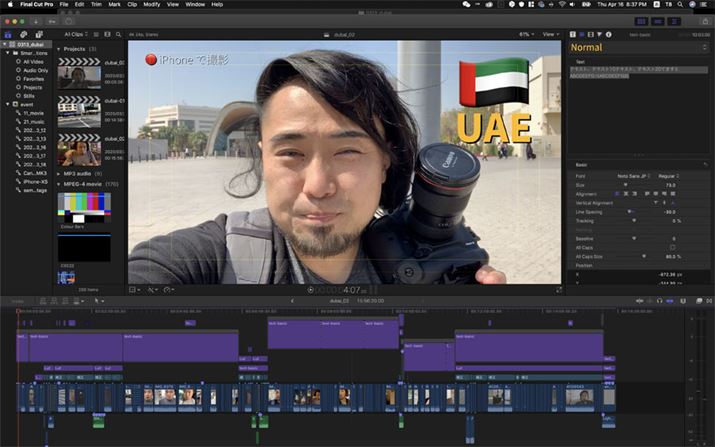Open the Text inspector tab icon
Image resolution: width=715 pixels, height=447 pixels.
(x=573, y=35)
